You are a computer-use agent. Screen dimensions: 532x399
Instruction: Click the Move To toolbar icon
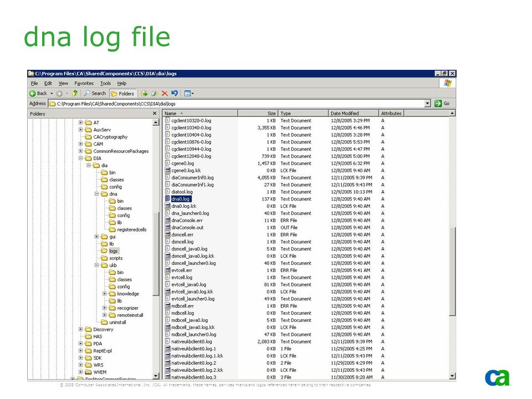tap(145, 93)
